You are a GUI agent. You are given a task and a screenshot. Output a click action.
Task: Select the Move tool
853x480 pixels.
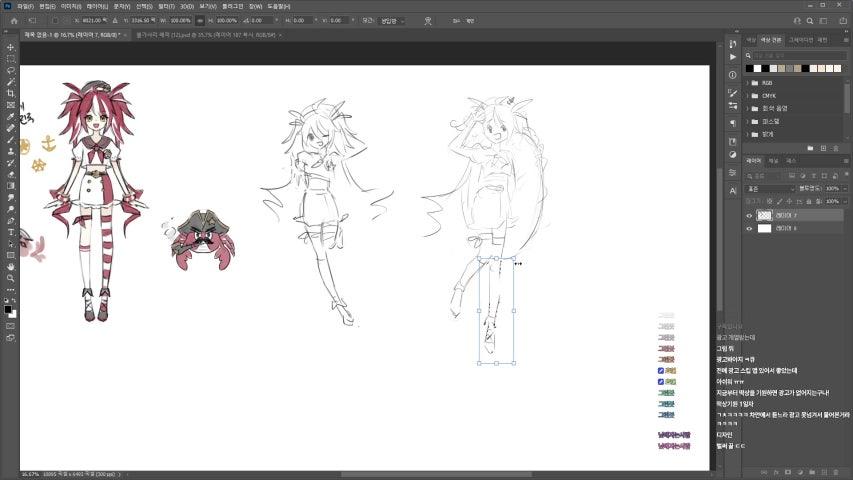(x=10, y=47)
